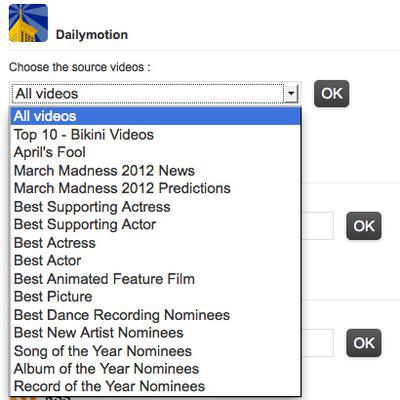Choose Top 10 - Bikini Videos option
Viewport: 400px width, 400px height.
156,134
